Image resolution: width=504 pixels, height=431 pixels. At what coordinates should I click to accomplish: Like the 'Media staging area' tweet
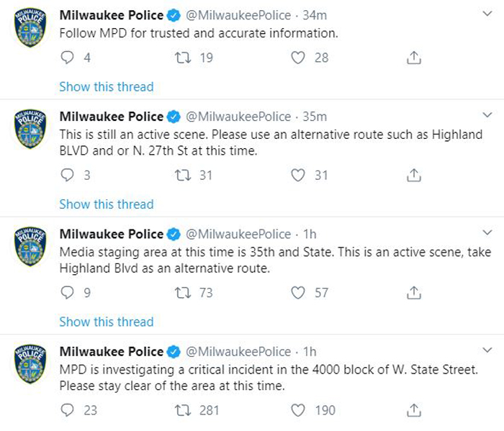[x=297, y=293]
